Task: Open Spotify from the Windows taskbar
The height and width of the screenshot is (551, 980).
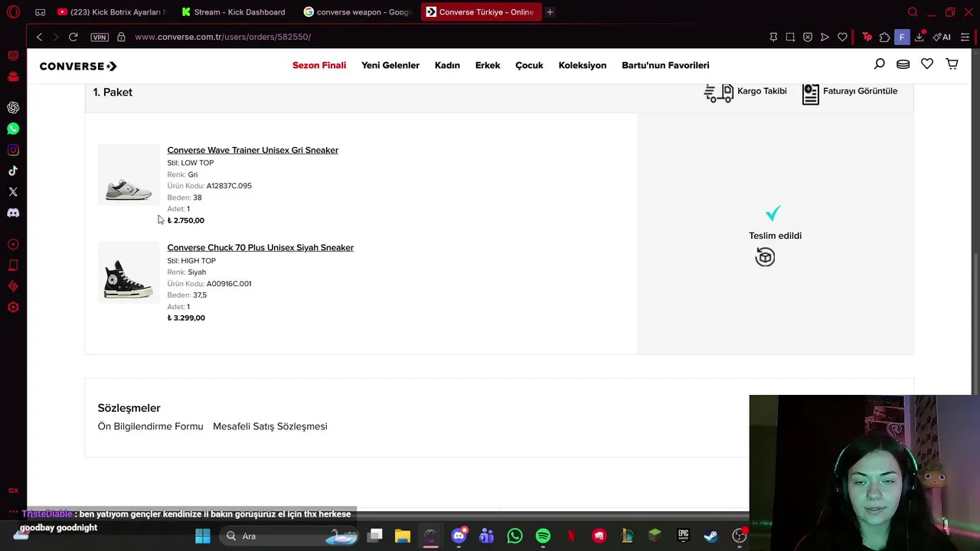Action: (x=543, y=536)
